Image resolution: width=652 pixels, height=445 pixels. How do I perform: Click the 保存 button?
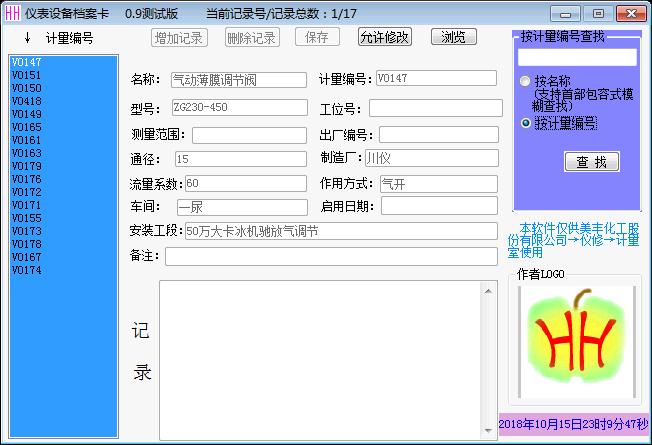(x=317, y=37)
